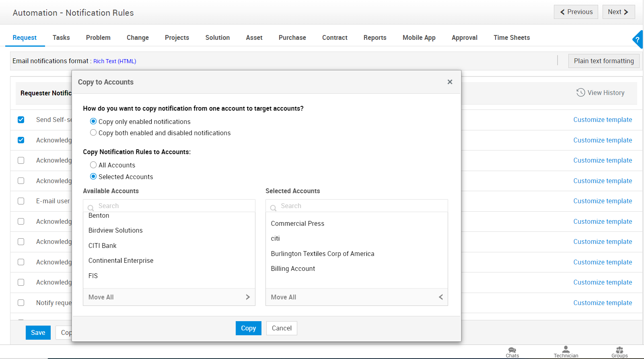Click Cancel in the dialog
This screenshot has width=644, height=359.
click(282, 328)
